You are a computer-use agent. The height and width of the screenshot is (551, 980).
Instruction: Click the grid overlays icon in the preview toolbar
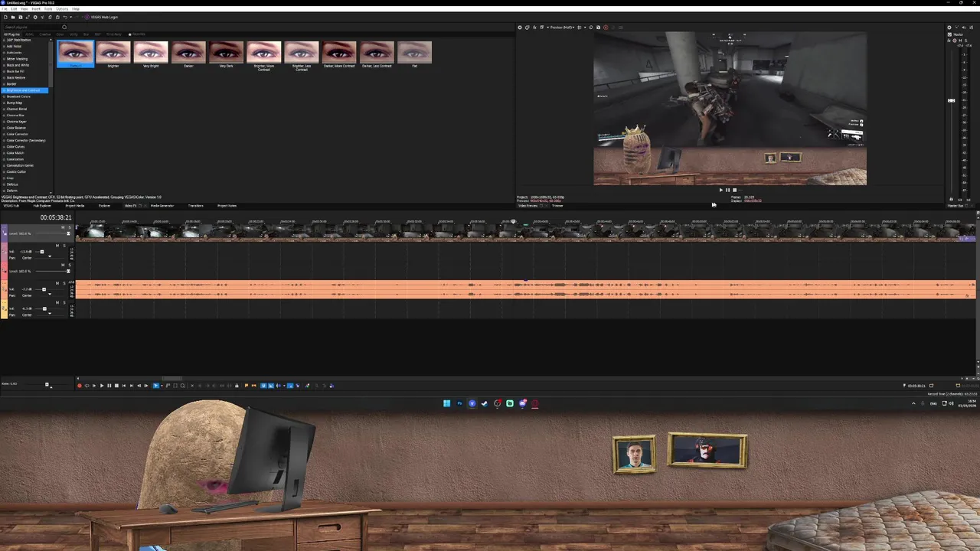click(580, 28)
